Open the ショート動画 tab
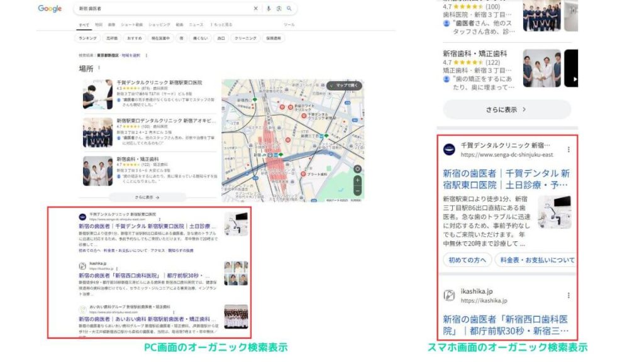644x362 pixels. [131, 25]
